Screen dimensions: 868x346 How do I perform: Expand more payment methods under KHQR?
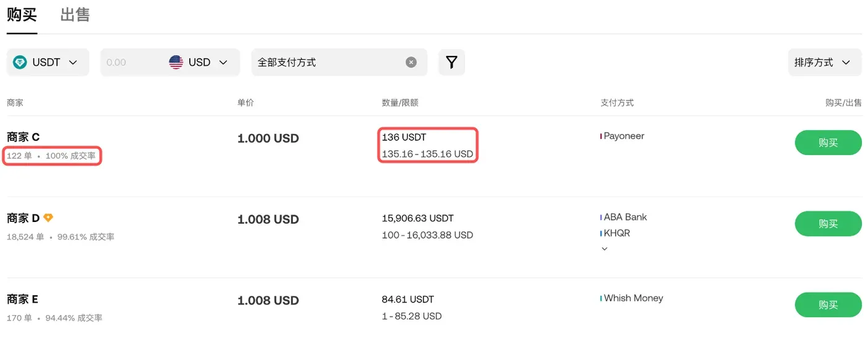tap(604, 249)
